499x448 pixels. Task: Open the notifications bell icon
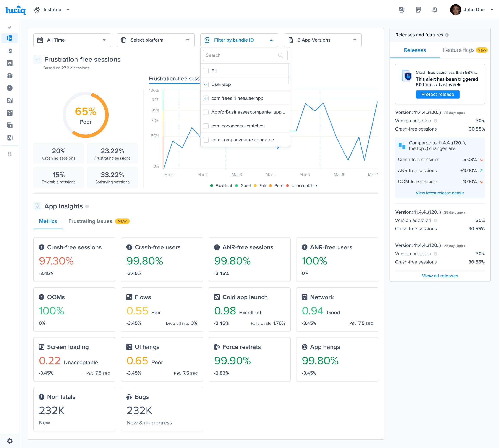435,10
